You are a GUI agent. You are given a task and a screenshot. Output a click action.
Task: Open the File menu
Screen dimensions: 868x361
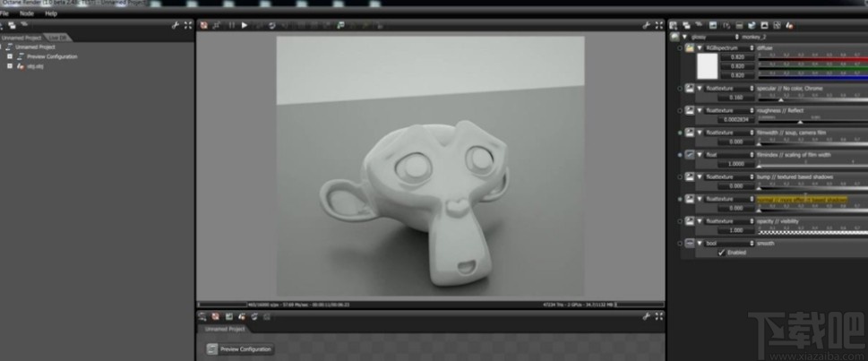click(x=4, y=13)
